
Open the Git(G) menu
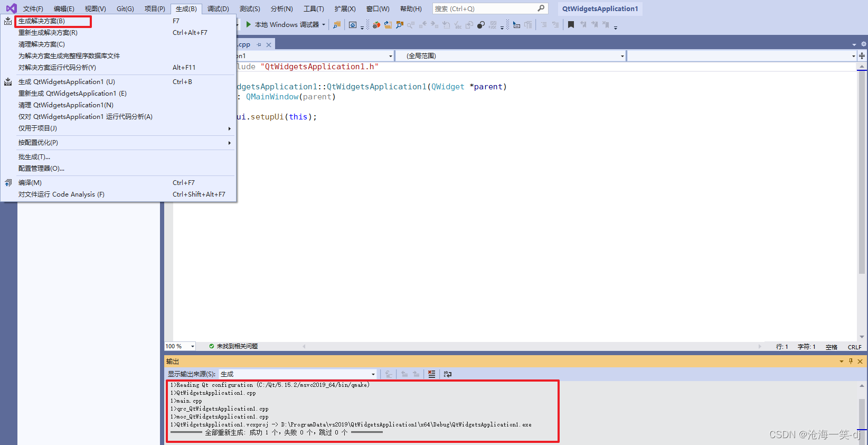click(x=125, y=8)
